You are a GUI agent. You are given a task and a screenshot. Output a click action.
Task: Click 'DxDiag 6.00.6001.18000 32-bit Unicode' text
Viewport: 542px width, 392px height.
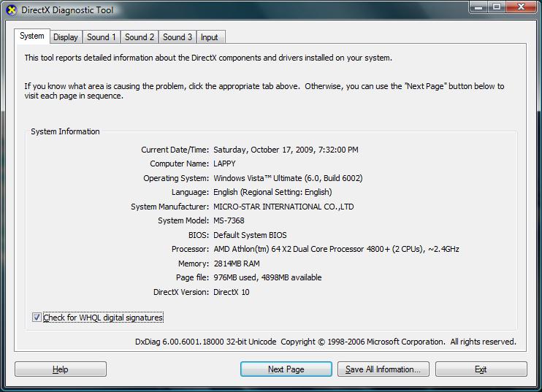(206, 342)
